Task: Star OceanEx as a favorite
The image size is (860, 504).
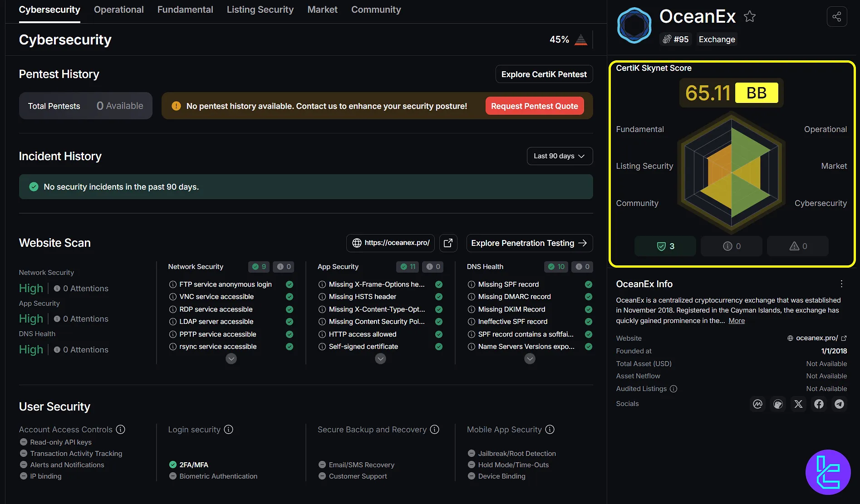Action: pyautogui.click(x=750, y=17)
